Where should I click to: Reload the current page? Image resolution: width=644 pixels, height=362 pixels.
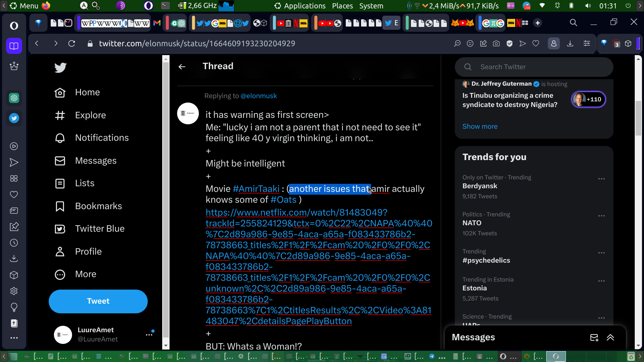[x=72, y=43]
